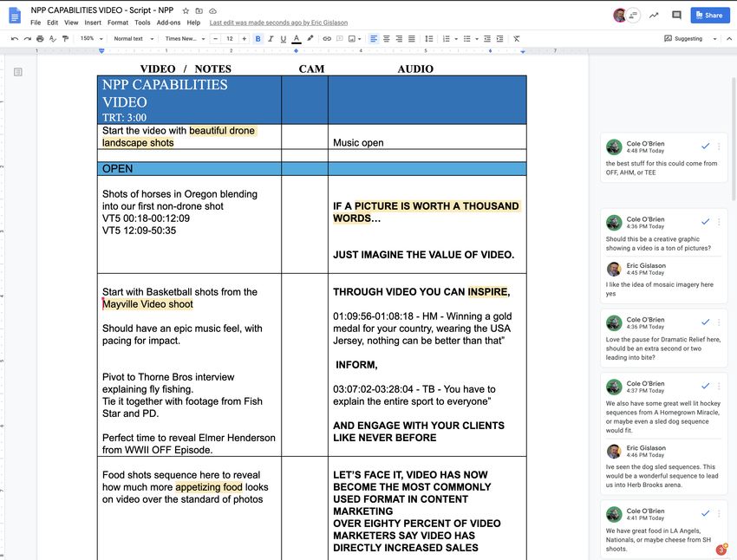Open the zoom level dropdown

coord(91,38)
